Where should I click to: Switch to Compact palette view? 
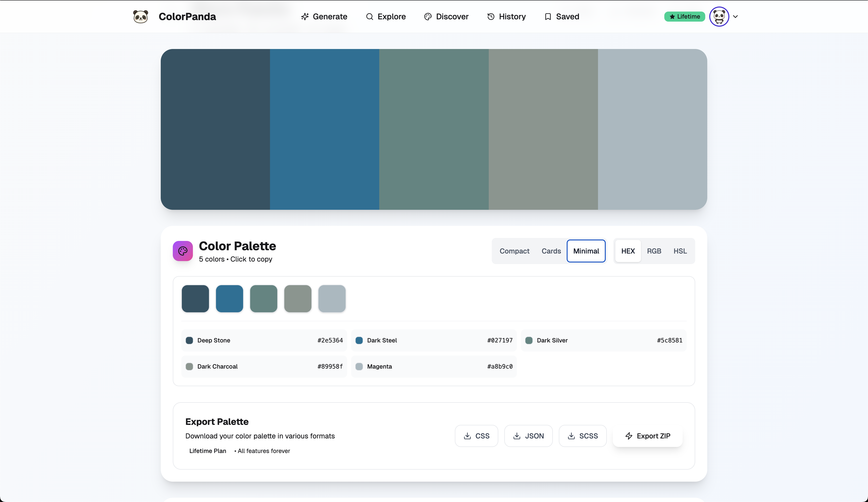tap(514, 251)
